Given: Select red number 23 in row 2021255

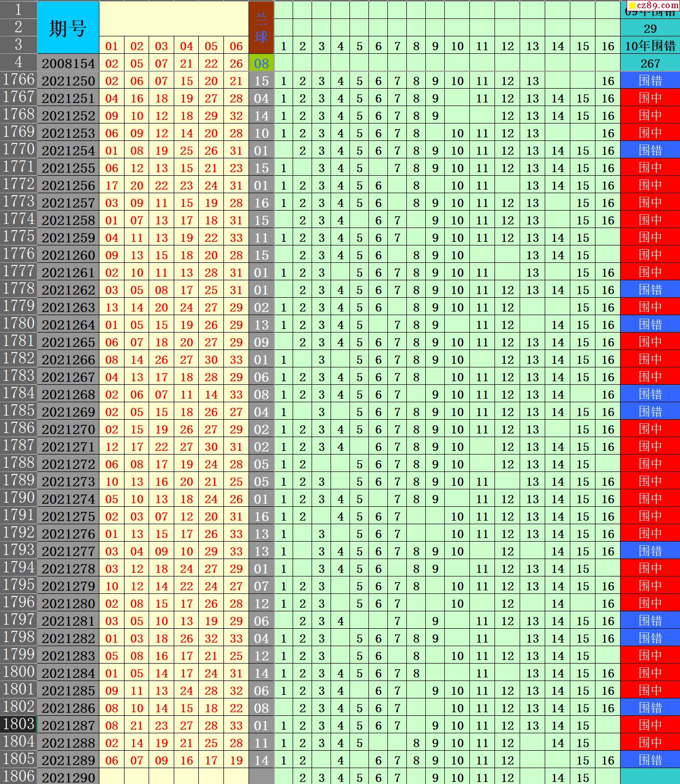Looking at the screenshot, I should pos(236,168).
